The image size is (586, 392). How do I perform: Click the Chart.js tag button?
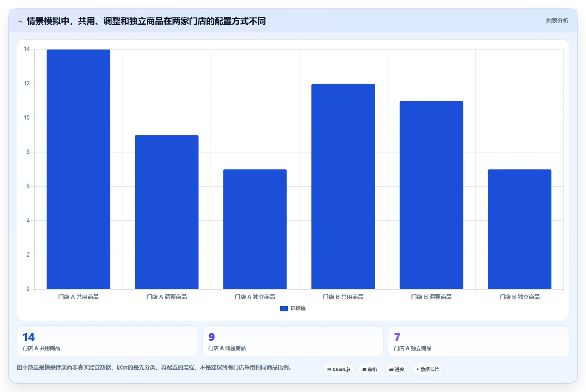[339, 369]
